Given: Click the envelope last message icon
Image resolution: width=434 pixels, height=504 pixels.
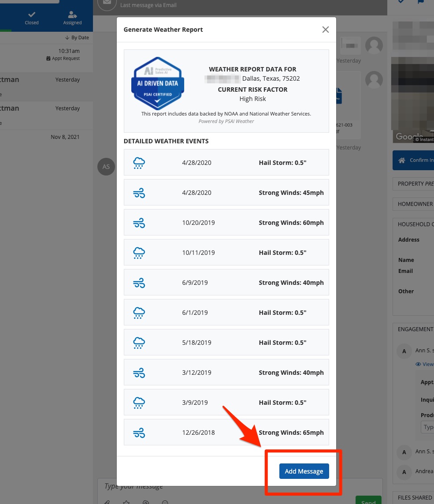Looking at the screenshot, I should click(x=106, y=4).
